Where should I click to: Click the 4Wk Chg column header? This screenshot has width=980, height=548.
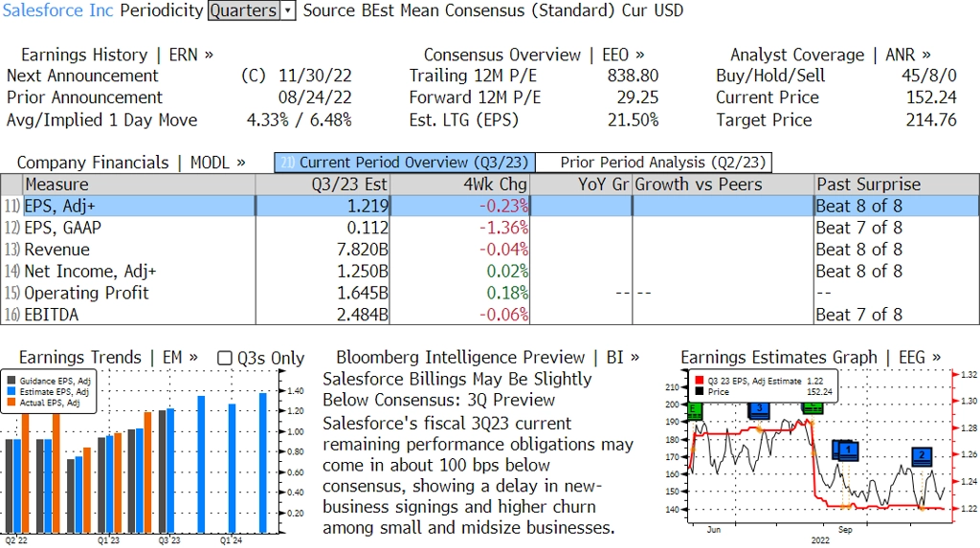coord(459,185)
